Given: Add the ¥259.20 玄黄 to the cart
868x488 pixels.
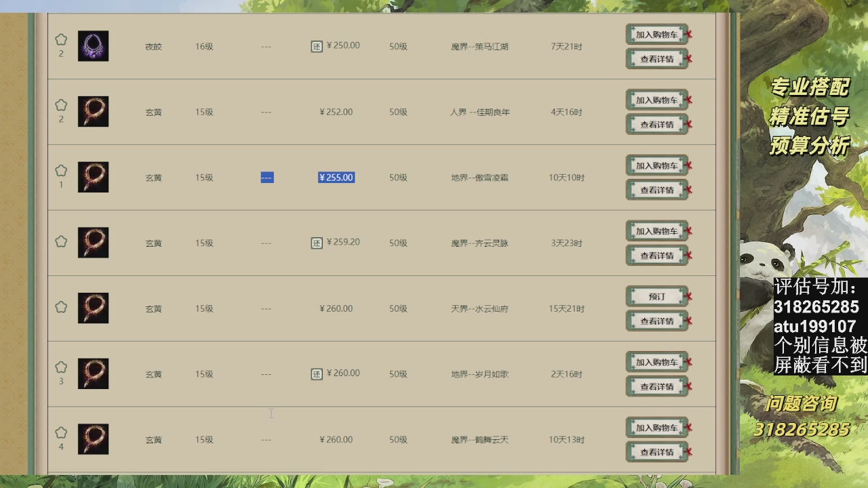Looking at the screenshot, I should (656, 231).
